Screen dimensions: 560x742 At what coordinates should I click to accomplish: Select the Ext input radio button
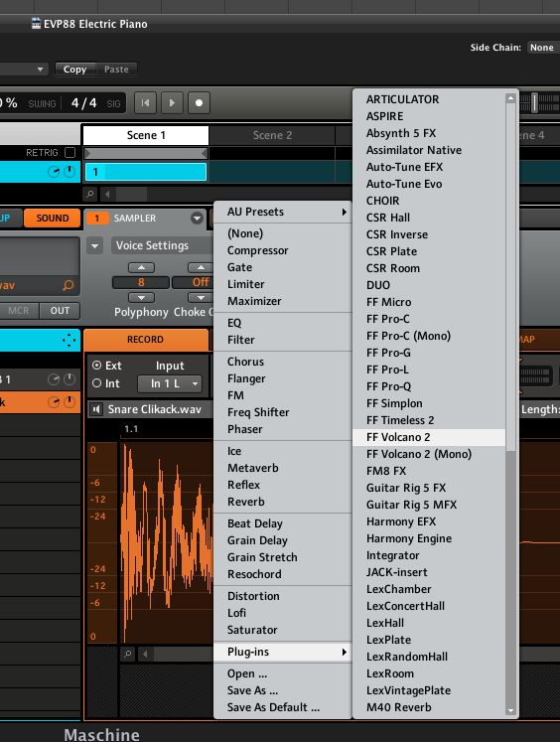point(97,366)
